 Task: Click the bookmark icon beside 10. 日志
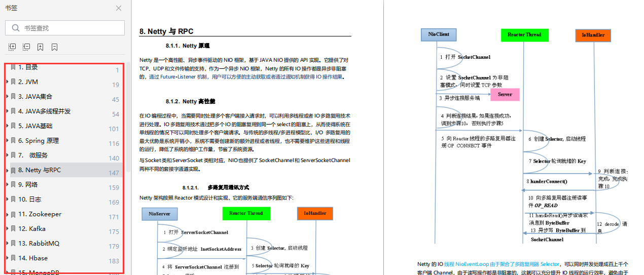pos(13,200)
